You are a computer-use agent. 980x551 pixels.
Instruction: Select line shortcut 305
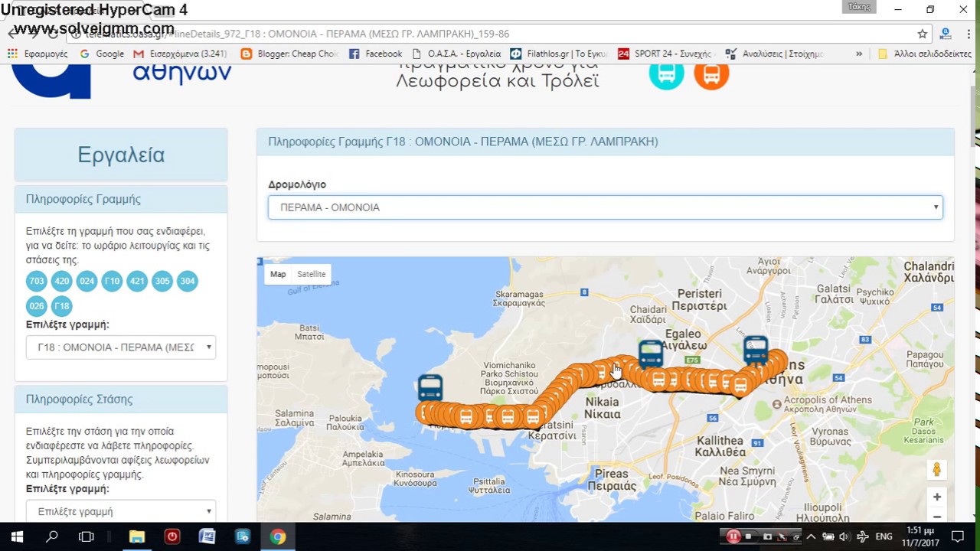(x=162, y=281)
